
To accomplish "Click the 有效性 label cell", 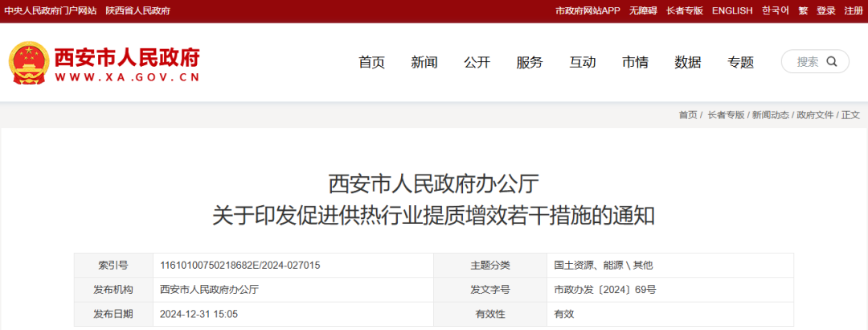I will [490, 314].
